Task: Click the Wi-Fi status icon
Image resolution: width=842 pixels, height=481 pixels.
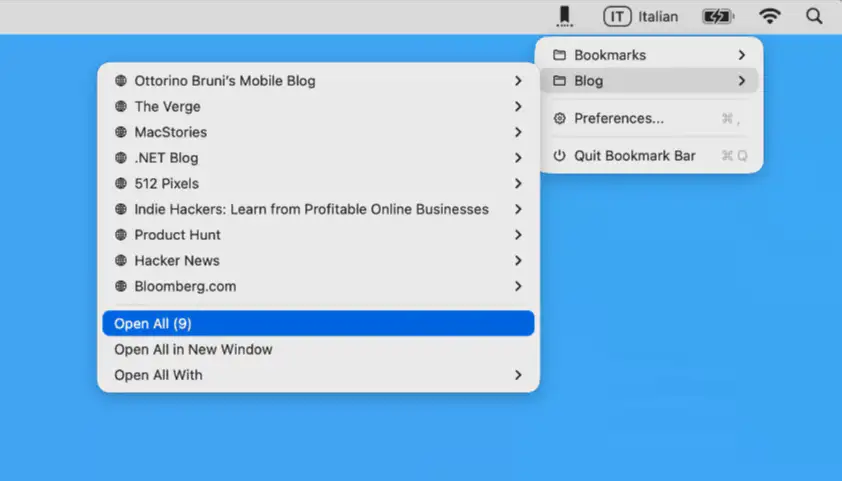Action: 769,16
